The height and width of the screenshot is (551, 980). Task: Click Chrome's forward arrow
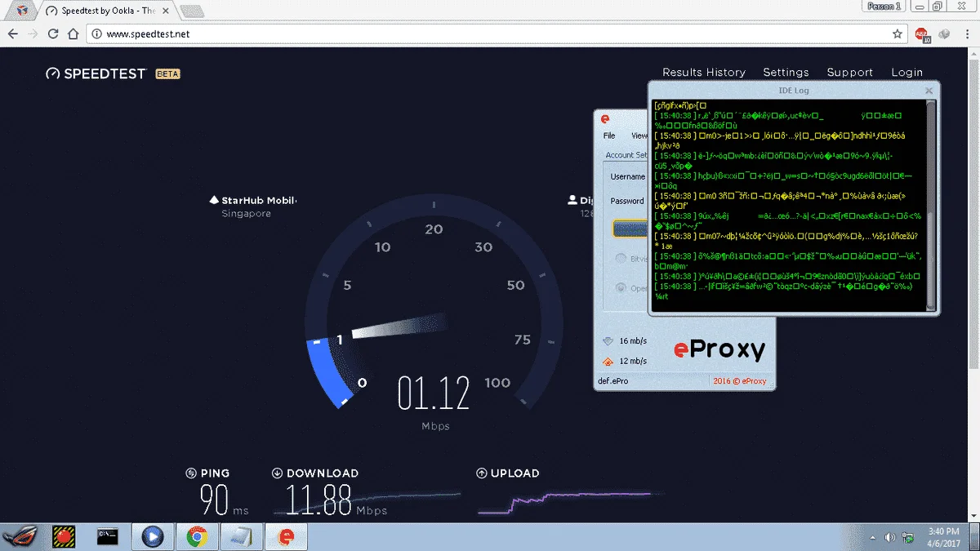coord(33,34)
